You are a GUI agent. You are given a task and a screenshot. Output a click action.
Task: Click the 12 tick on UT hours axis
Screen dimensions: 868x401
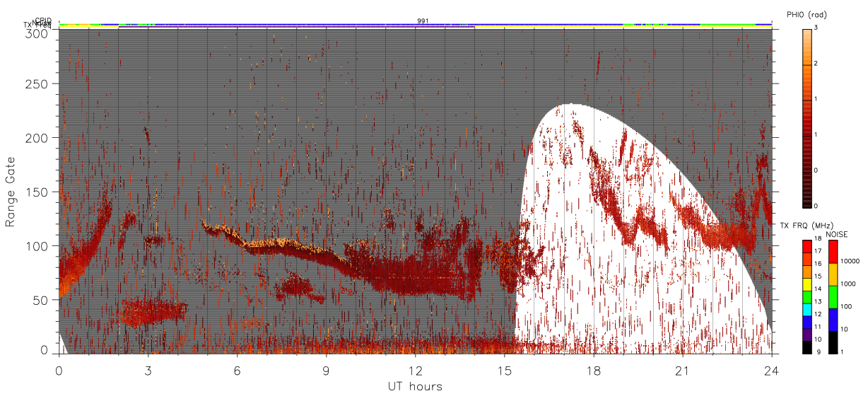tap(416, 371)
